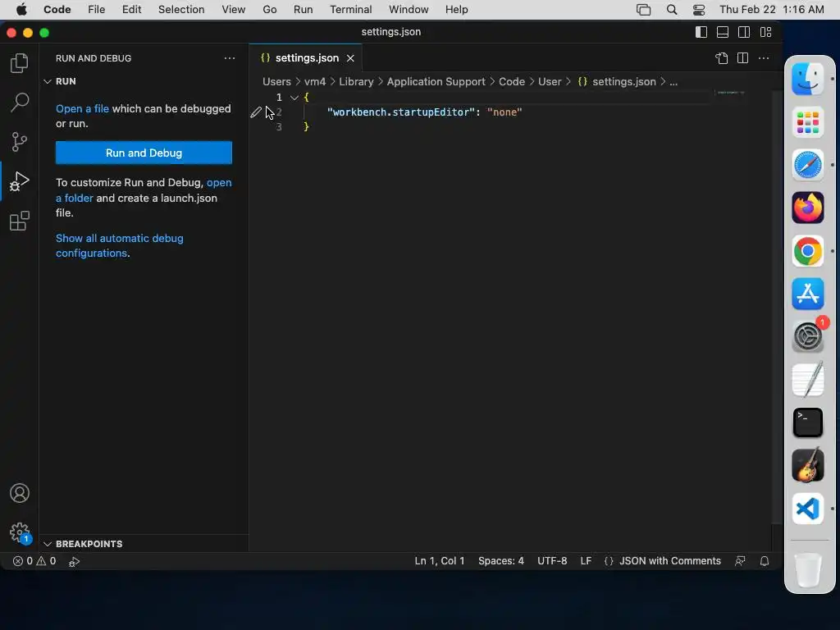Viewport: 840px width, 630px height.
Task: Toggle the Primary Side Bar visibility
Action: click(701, 32)
